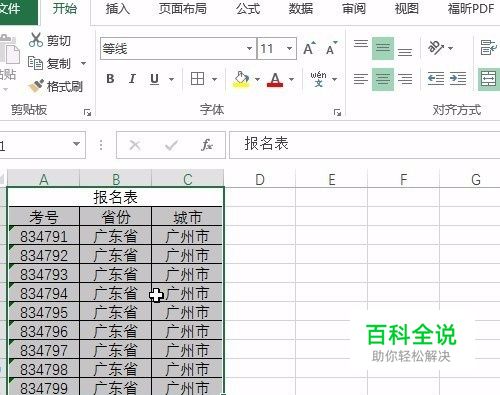Viewport: 500px width, 395px height.
Task: Open the font size 11 dropdown
Action: (289, 49)
